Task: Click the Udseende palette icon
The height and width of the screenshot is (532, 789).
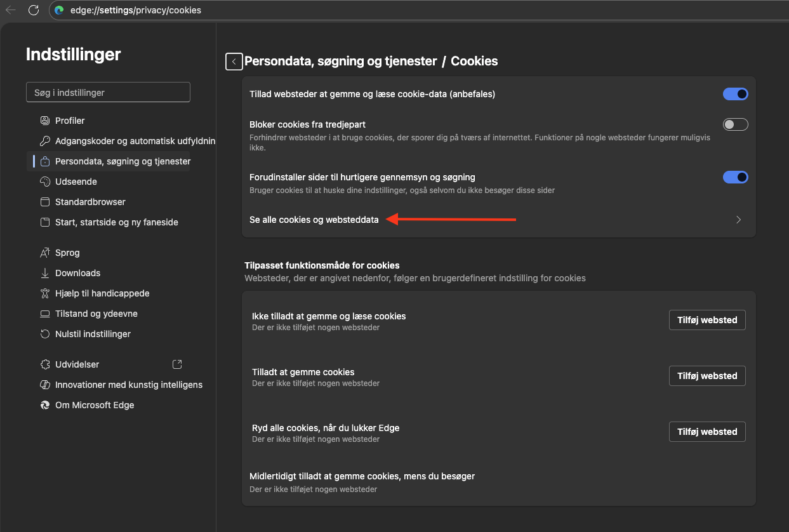Action: point(45,182)
